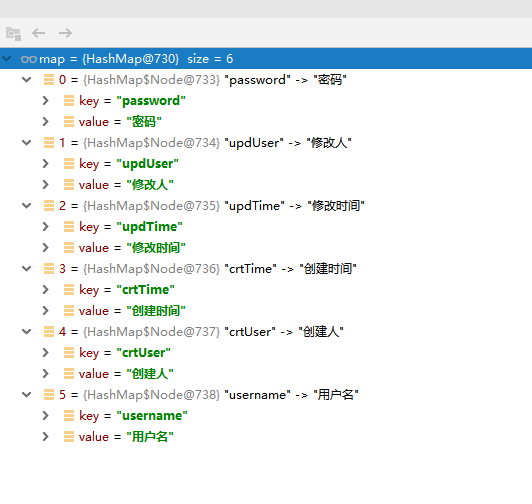Click the green "password" key string
The height and width of the screenshot is (504, 532).
click(151, 101)
